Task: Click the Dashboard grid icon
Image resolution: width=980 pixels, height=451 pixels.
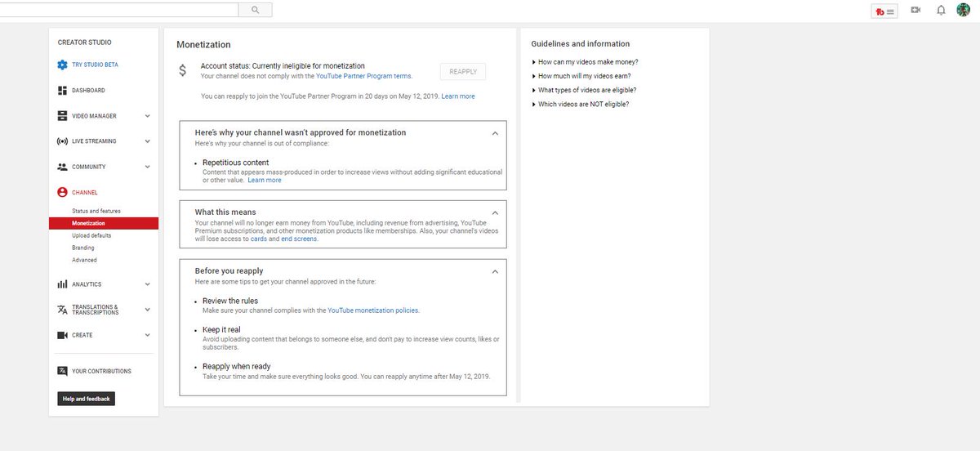Action: [63, 90]
